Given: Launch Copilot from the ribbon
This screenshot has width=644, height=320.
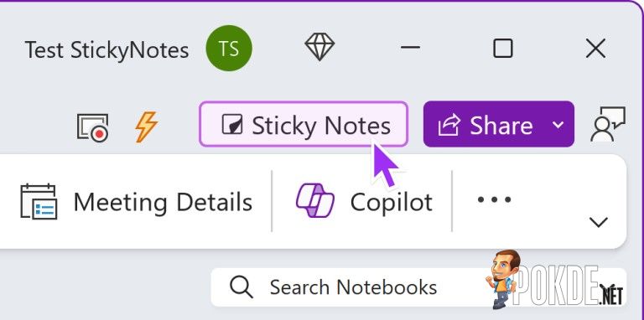Looking at the screenshot, I should (364, 201).
